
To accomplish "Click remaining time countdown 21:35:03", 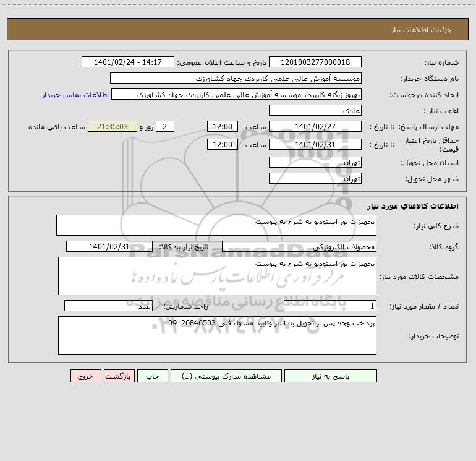I will [113, 126].
